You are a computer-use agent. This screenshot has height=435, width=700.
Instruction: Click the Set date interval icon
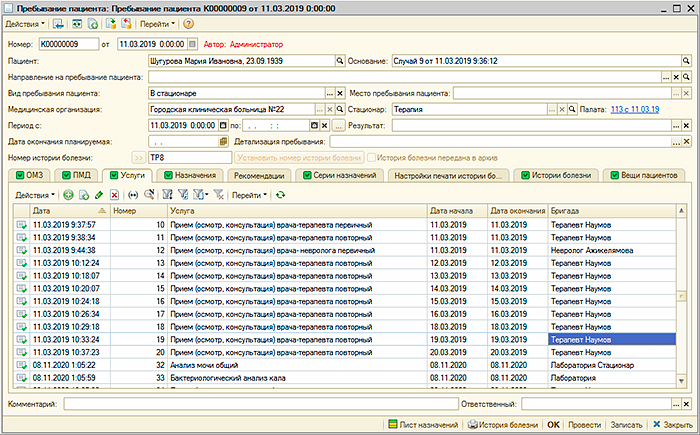133,194
